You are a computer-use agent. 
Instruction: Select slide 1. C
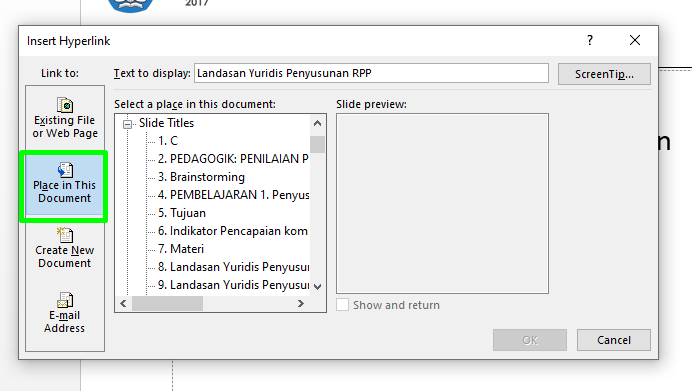[x=168, y=141]
